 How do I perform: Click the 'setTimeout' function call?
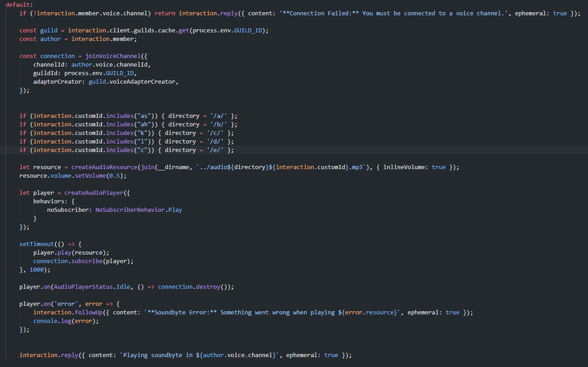[x=36, y=244]
